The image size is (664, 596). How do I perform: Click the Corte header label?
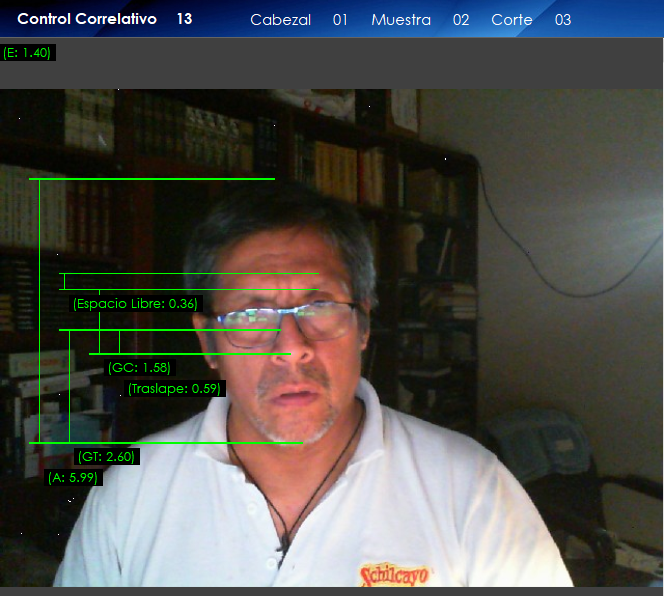pos(511,20)
